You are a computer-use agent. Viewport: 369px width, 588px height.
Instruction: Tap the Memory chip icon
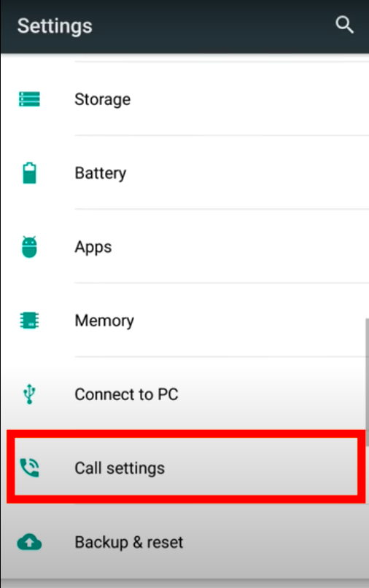(x=29, y=321)
